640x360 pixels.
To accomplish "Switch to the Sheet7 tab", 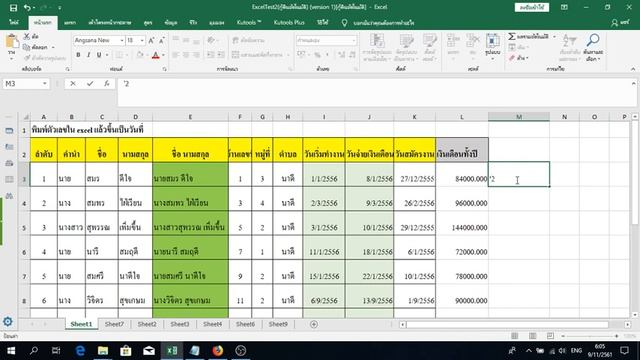I will coord(114,324).
